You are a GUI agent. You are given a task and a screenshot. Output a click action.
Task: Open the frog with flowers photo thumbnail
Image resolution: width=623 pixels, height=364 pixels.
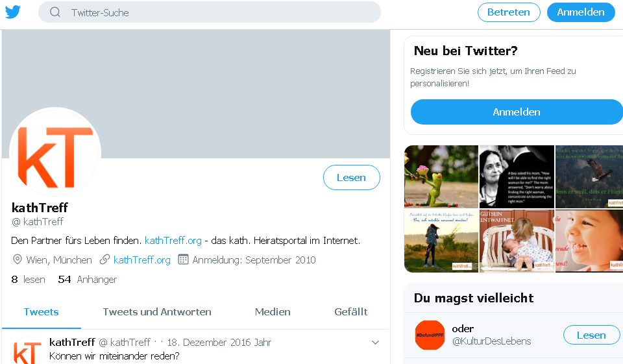[x=441, y=176]
